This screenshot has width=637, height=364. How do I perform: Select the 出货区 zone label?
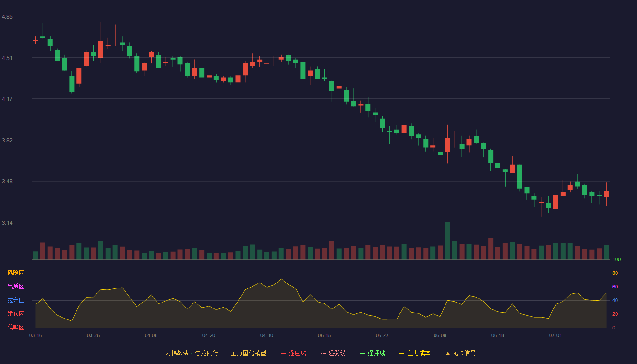[16, 287]
